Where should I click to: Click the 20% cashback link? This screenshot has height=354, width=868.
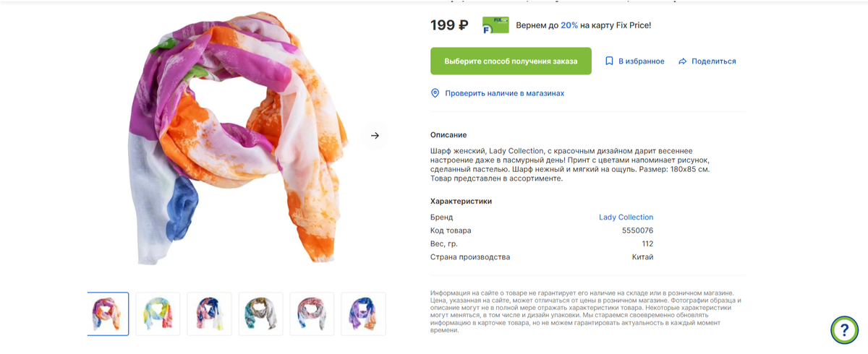pos(569,25)
